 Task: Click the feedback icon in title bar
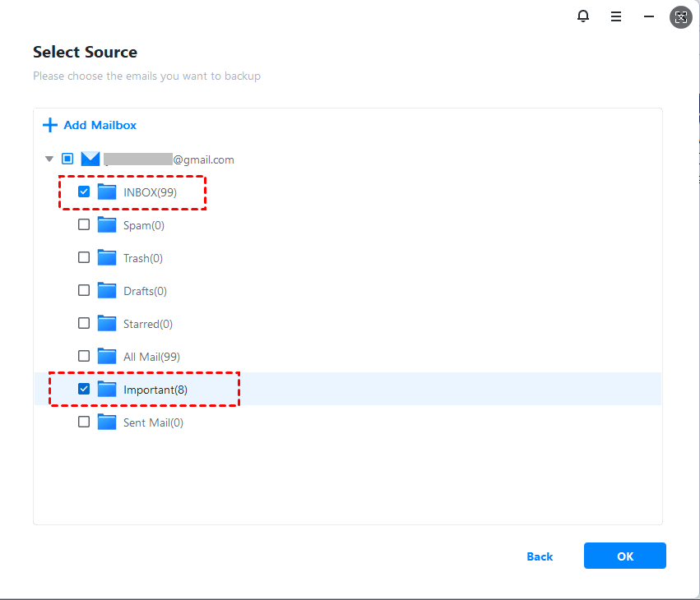680,16
